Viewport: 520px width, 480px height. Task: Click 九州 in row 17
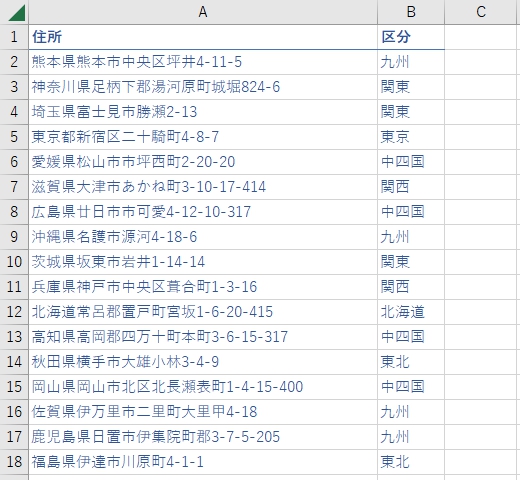(411, 437)
